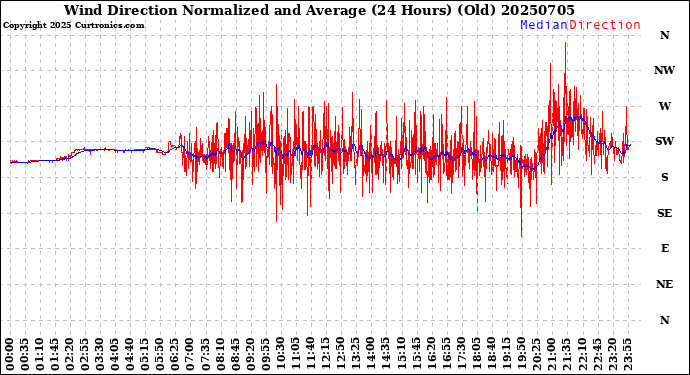Click the 12:50 time label

click(341, 354)
